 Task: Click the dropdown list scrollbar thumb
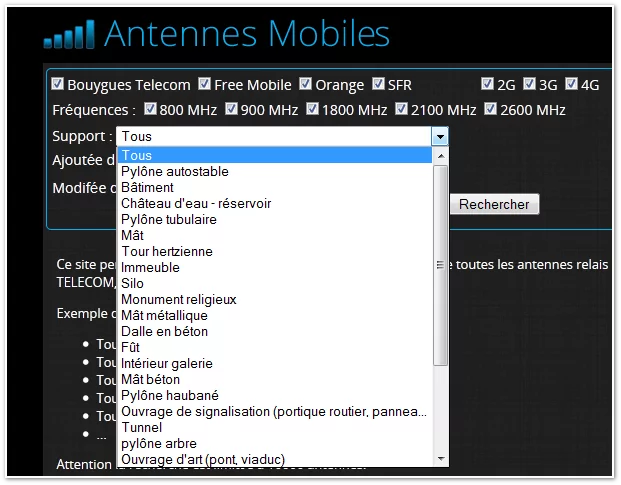tap(440, 265)
